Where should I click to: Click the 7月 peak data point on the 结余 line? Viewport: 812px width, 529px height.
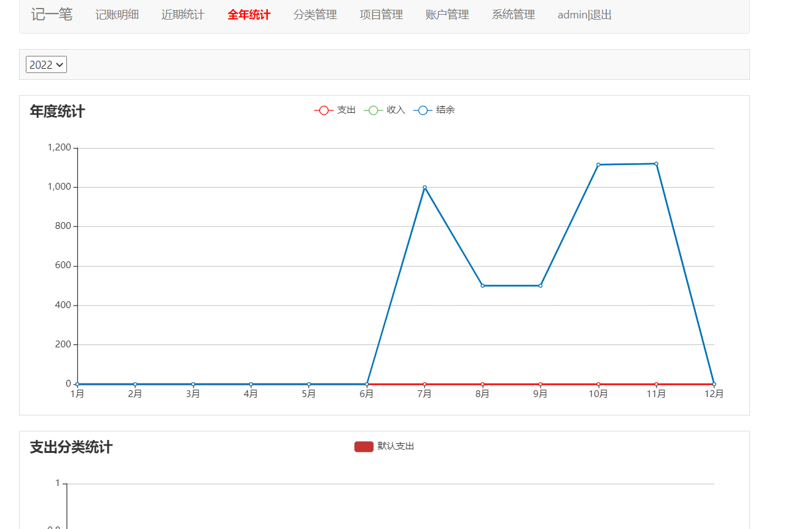pos(424,188)
